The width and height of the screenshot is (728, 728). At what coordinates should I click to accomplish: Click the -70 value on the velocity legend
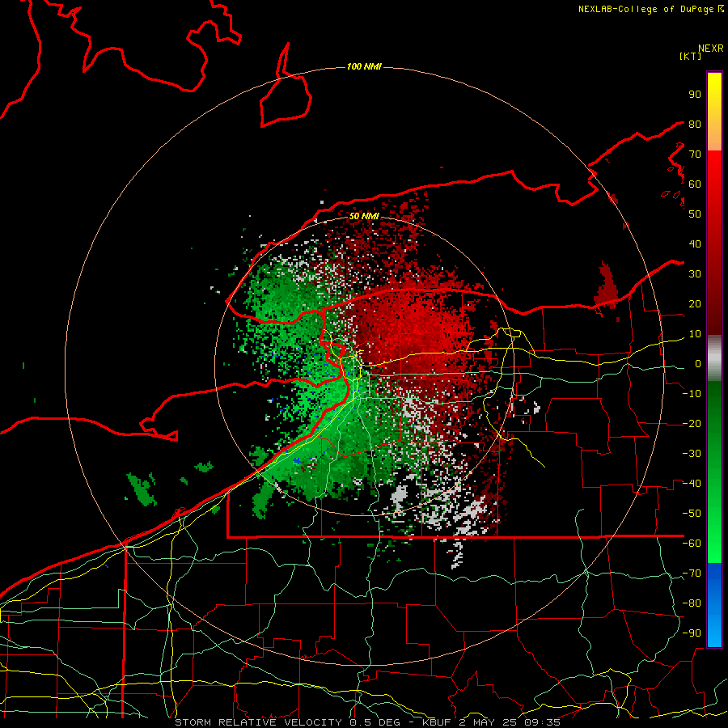click(692, 574)
